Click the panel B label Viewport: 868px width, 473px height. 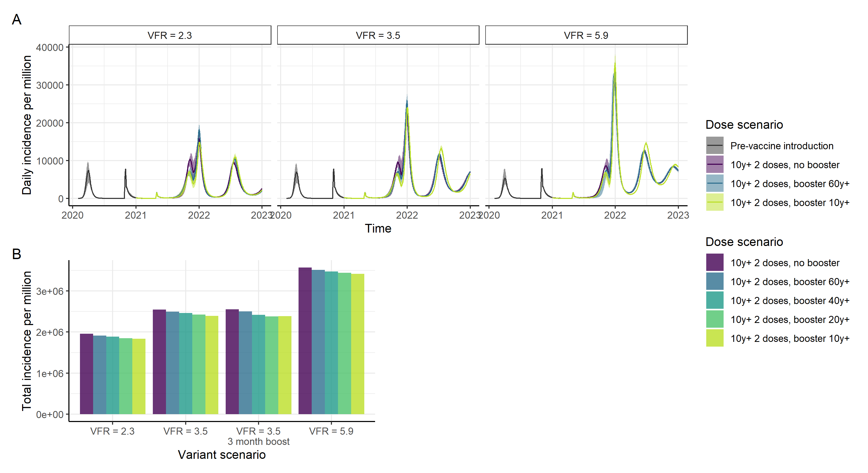(x=17, y=254)
